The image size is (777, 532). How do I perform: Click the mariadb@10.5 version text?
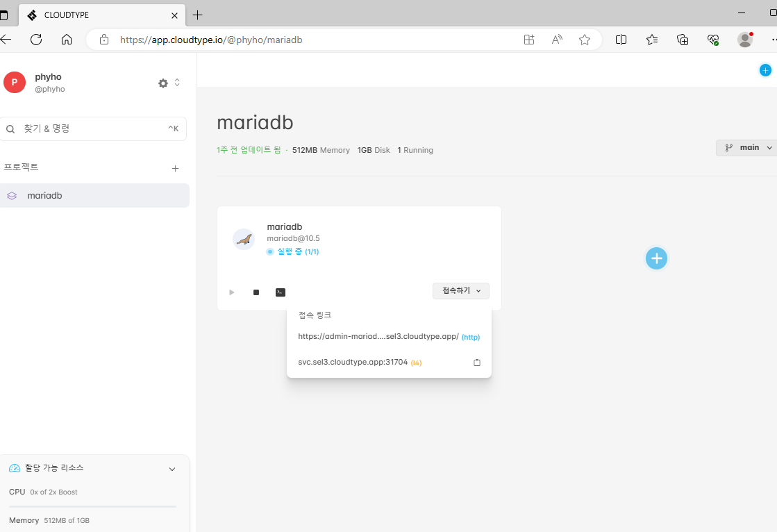tap(293, 238)
